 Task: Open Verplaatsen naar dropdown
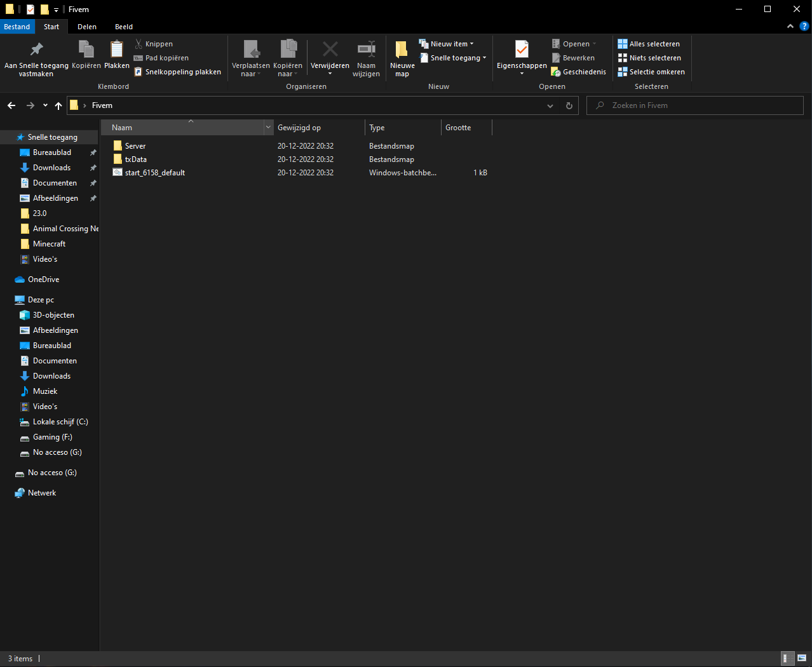click(251, 58)
